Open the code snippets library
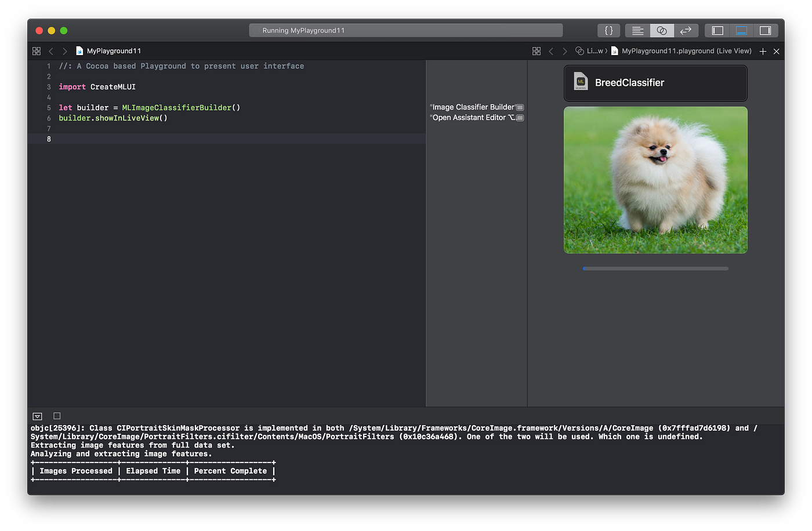This screenshot has height=531, width=812. (x=608, y=30)
